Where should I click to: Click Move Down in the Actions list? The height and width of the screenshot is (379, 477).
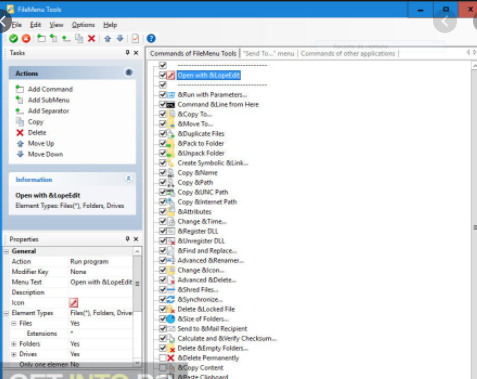(45, 154)
